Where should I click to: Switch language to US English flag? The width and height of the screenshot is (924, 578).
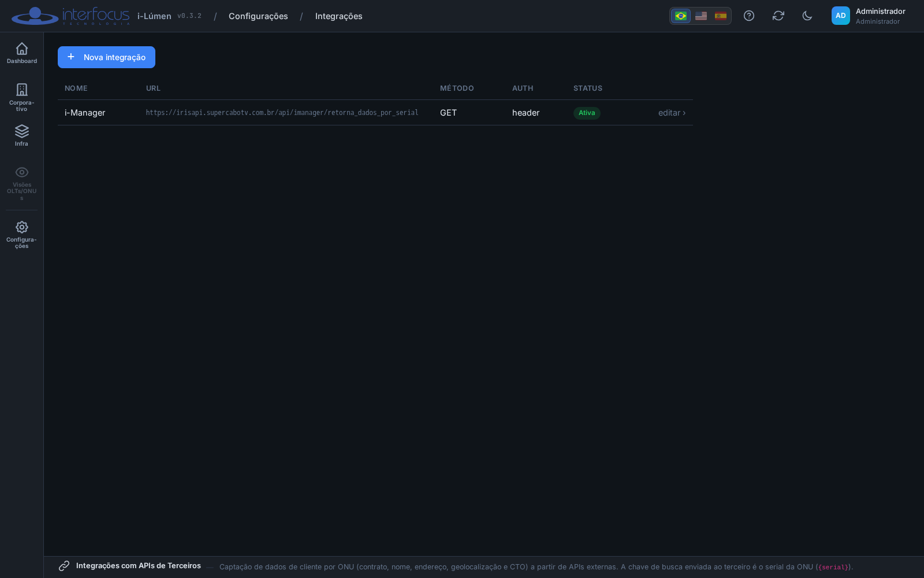coord(701,16)
